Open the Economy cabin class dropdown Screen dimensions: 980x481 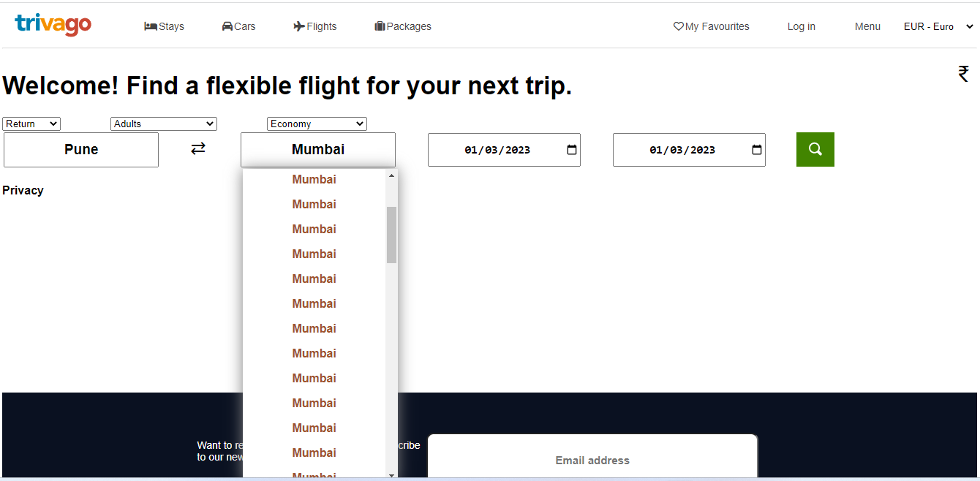(x=317, y=124)
